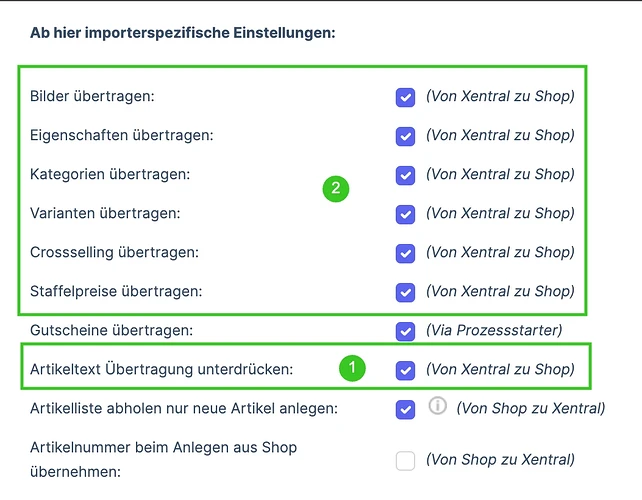Click the info icon beside Artikelliste abholen

pos(437,406)
